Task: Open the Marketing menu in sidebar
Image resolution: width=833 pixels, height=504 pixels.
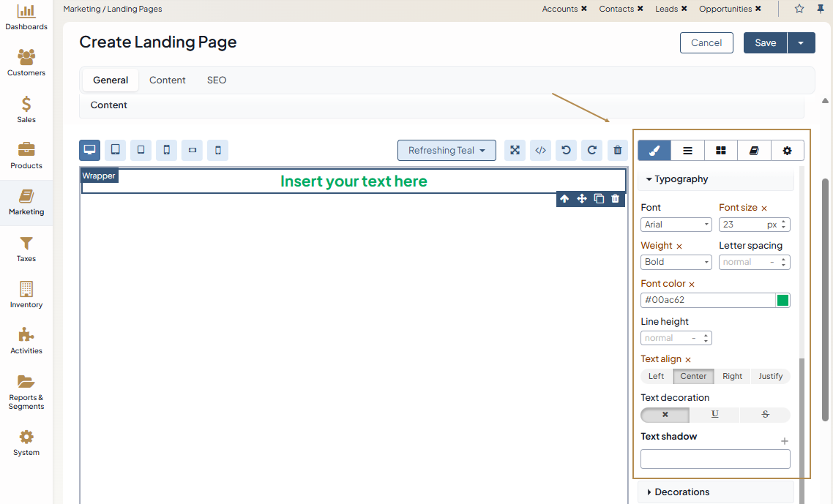Action: tap(26, 202)
